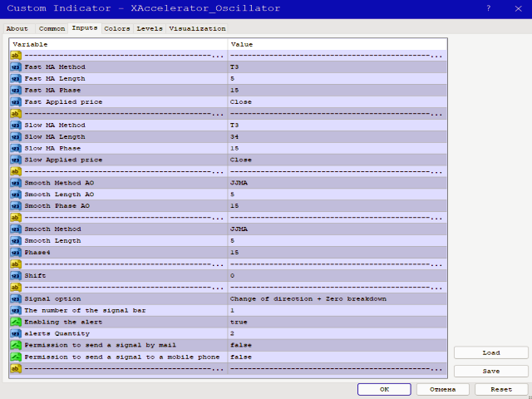Click the icon beside The number of the signal bar
Screen dimensions: 532x399
click(16, 310)
